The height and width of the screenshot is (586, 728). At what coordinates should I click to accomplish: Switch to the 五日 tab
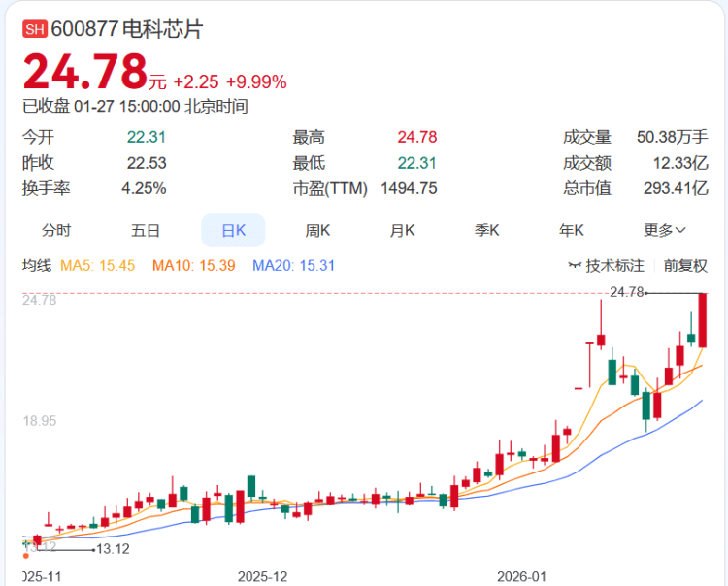pos(146,230)
